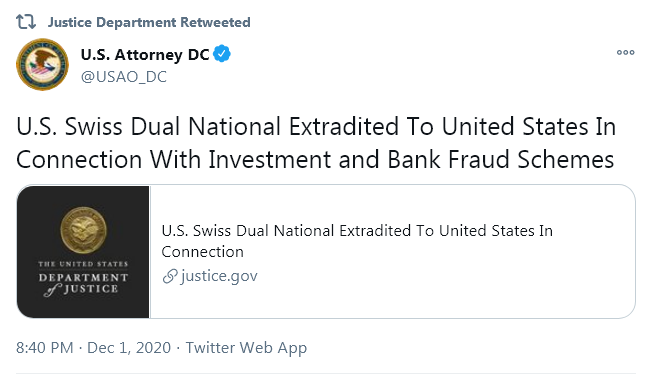The image size is (652, 378).
Task: Click 'The United States' text in card logo
Action: click(83, 264)
